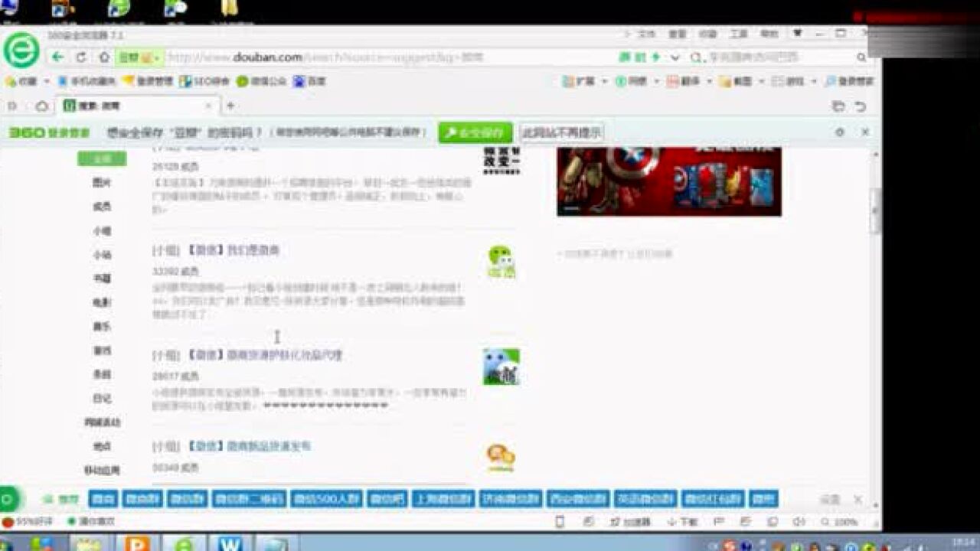Open the green-circle WeChat bookmark
Viewport: 980px width, 551px height.
(261, 81)
